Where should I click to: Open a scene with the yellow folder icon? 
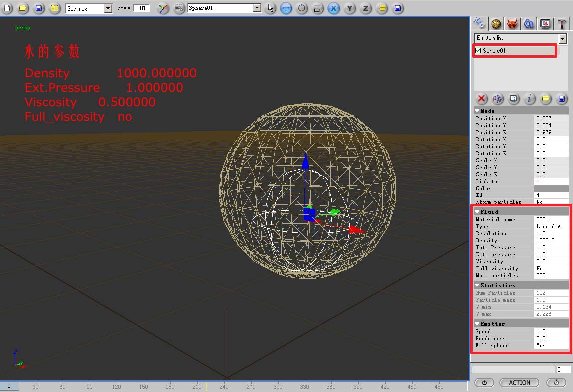[22, 8]
